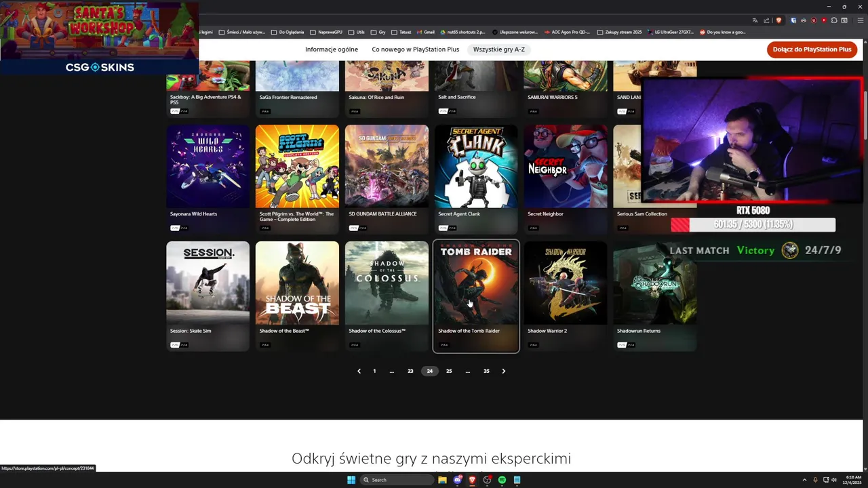This screenshot has height=488, width=868.
Task: Click the taskbar clock showing 6:18 AM
Action: (x=852, y=480)
